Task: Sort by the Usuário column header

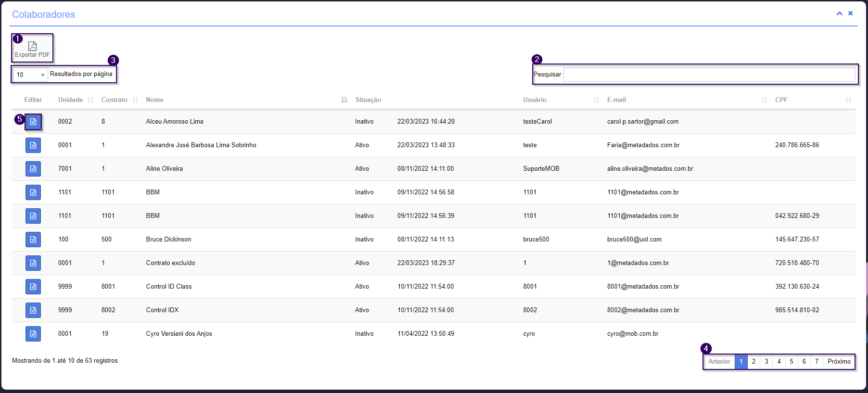Action: click(x=535, y=100)
